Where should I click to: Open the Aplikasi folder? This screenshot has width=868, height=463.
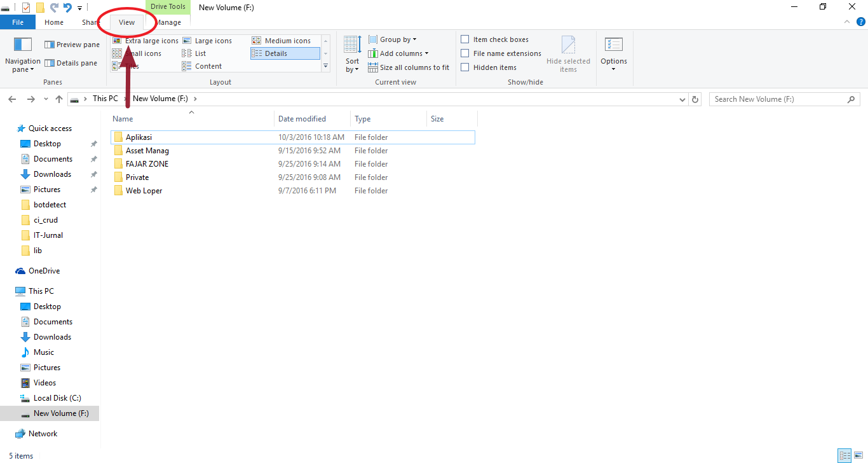[140, 137]
